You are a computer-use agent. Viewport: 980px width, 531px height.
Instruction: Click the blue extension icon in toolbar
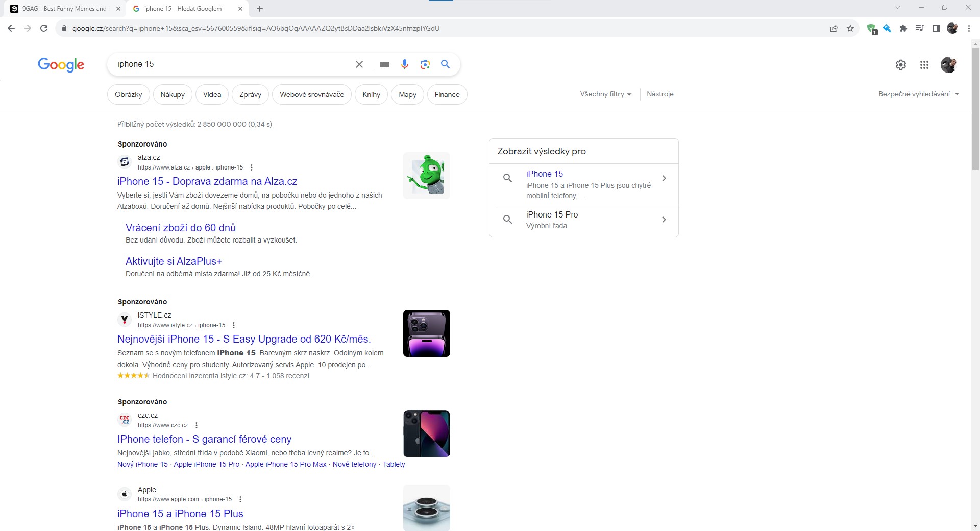click(887, 28)
